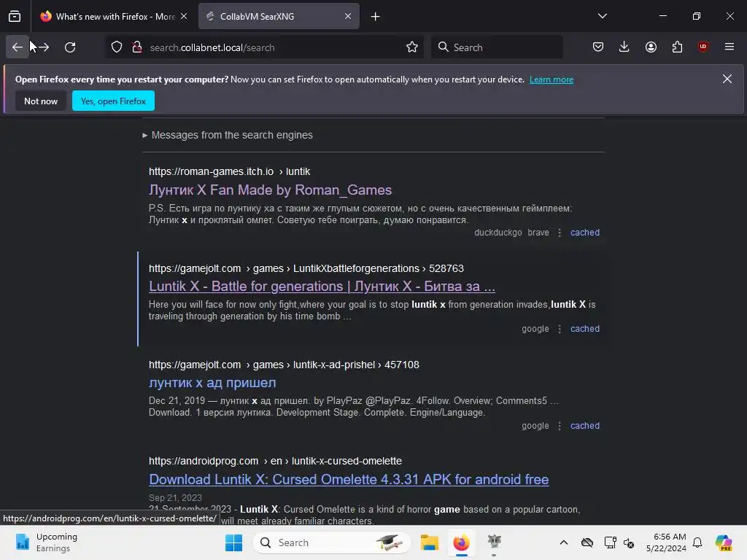Open more options dots on ад пришел result
The image size is (747, 560).
pyautogui.click(x=560, y=426)
